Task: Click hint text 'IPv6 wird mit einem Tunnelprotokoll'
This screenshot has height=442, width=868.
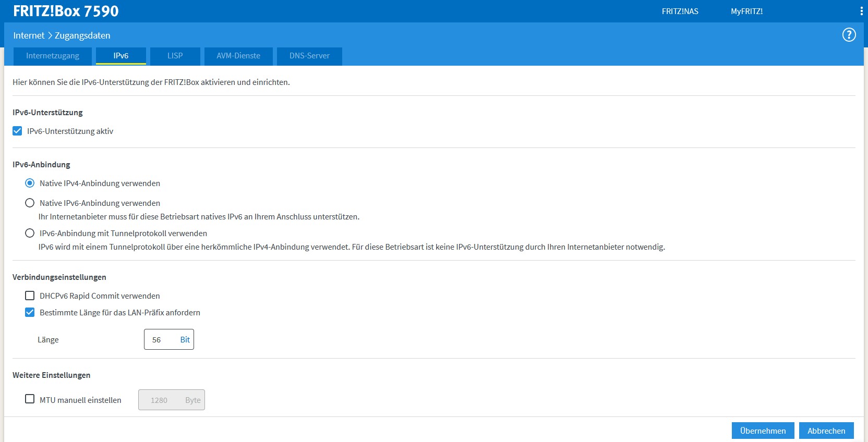Action: click(x=352, y=247)
